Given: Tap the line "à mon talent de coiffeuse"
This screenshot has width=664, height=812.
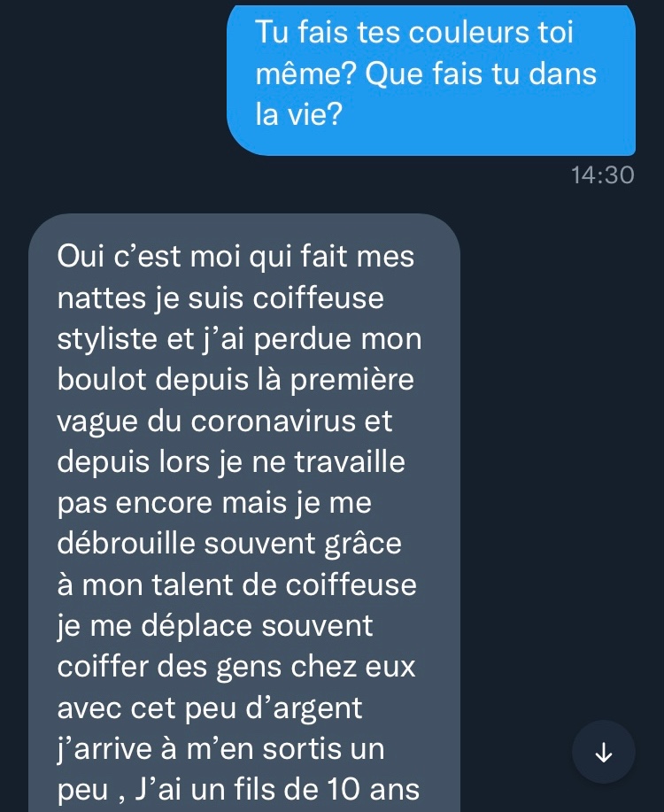Looking at the screenshot, I should tap(236, 585).
